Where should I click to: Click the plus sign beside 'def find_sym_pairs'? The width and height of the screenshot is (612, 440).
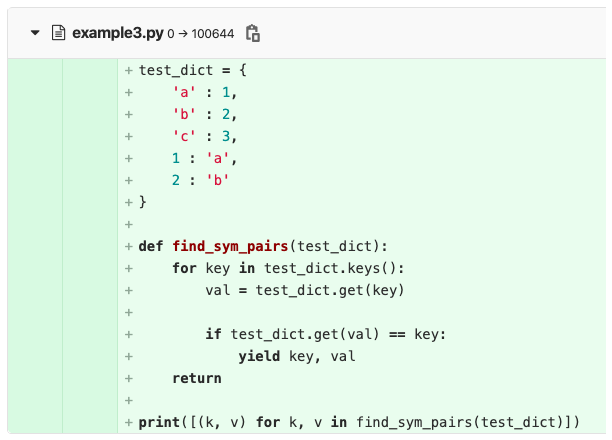[129, 246]
